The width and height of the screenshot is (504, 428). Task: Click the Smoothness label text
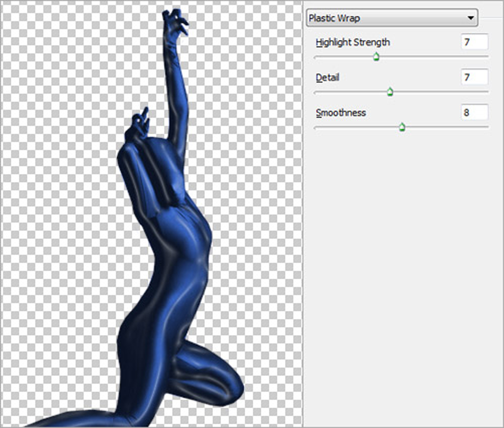coord(341,112)
